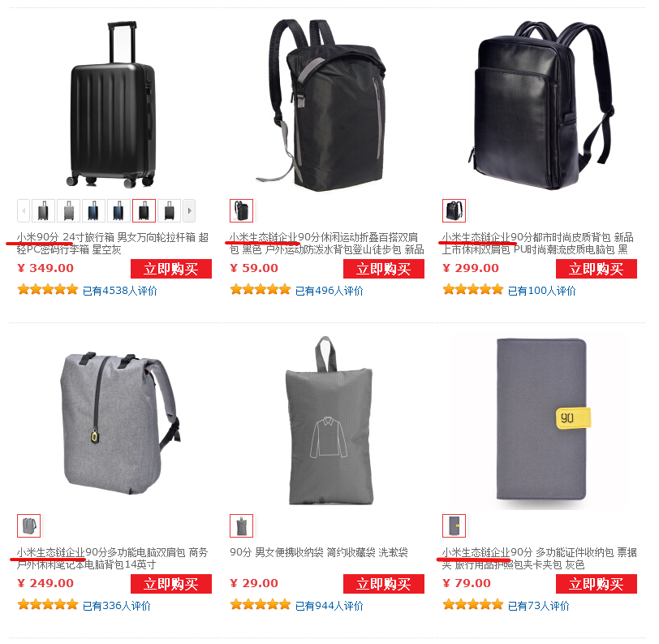Viewport: 659px width, 644px height.
Task: Show next suitcase color thumbnails with right arrow
Action: pyautogui.click(x=189, y=210)
